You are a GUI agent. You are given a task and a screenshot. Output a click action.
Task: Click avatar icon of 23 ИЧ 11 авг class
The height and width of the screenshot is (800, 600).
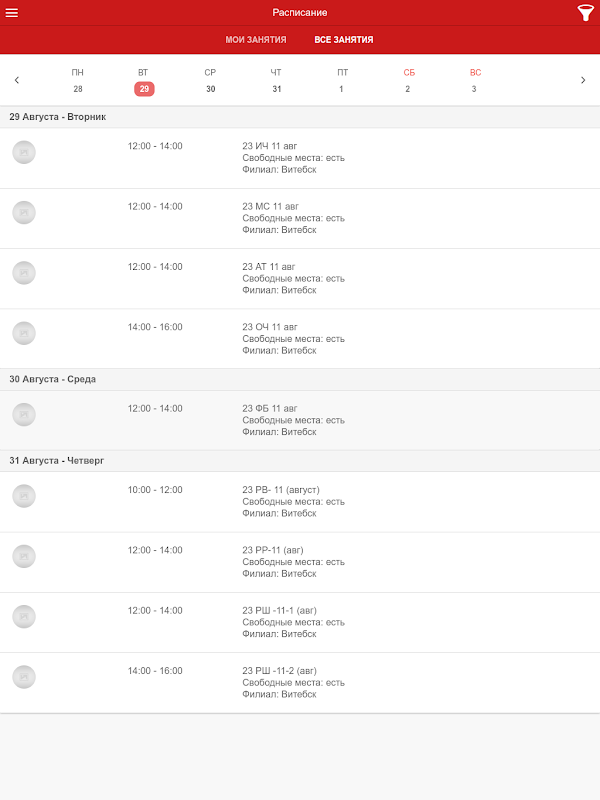tap(24, 152)
